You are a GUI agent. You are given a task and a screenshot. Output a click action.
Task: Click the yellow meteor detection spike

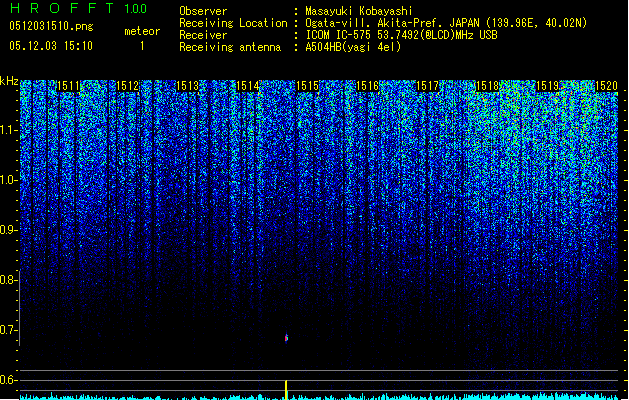point(286,390)
